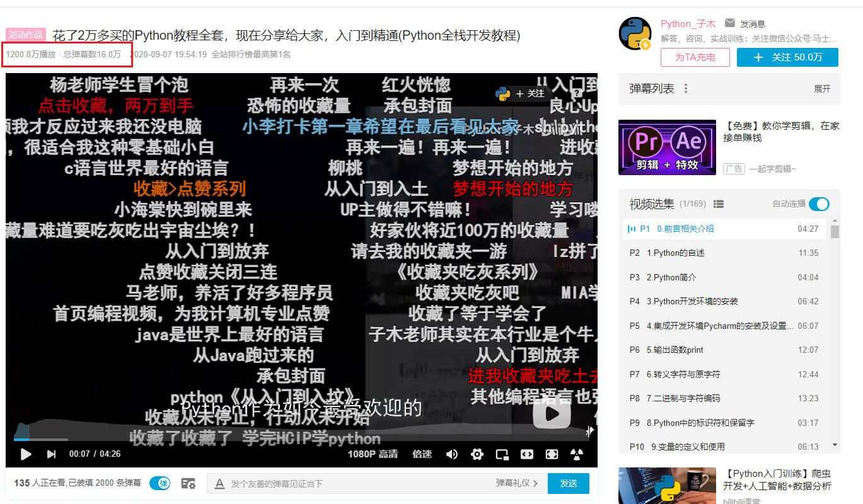Screen dimensions: 863x504
Task: Open danmaku settings icon beside toggle
Action: click(188, 483)
